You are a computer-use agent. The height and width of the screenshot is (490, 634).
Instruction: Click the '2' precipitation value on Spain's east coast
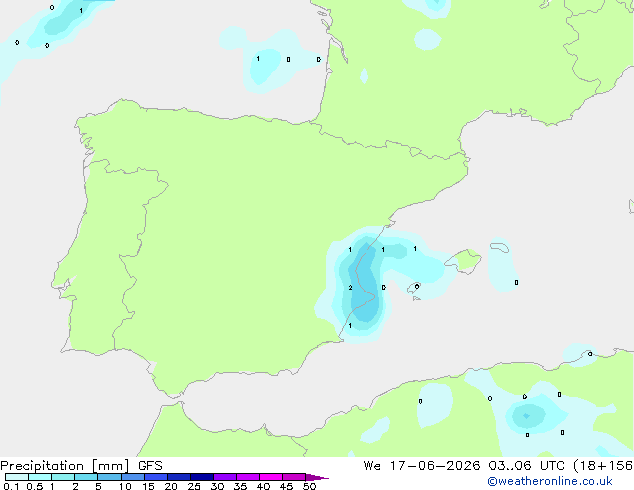tap(350, 288)
